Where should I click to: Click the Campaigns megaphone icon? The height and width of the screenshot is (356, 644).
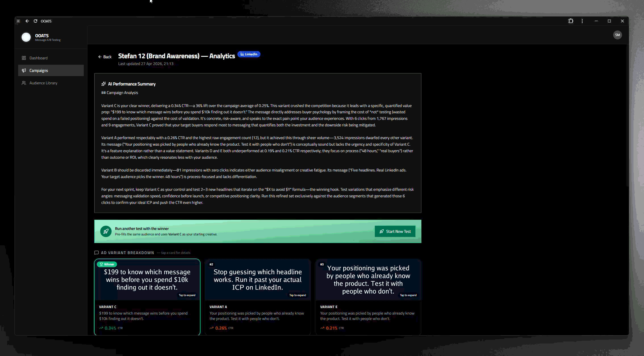[x=24, y=70]
